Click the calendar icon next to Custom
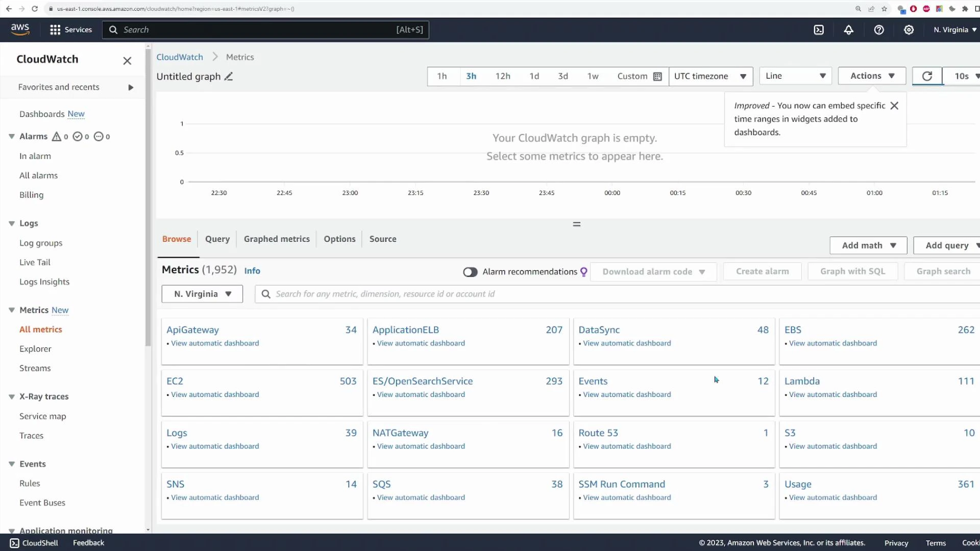This screenshot has width=980, height=551. click(657, 76)
